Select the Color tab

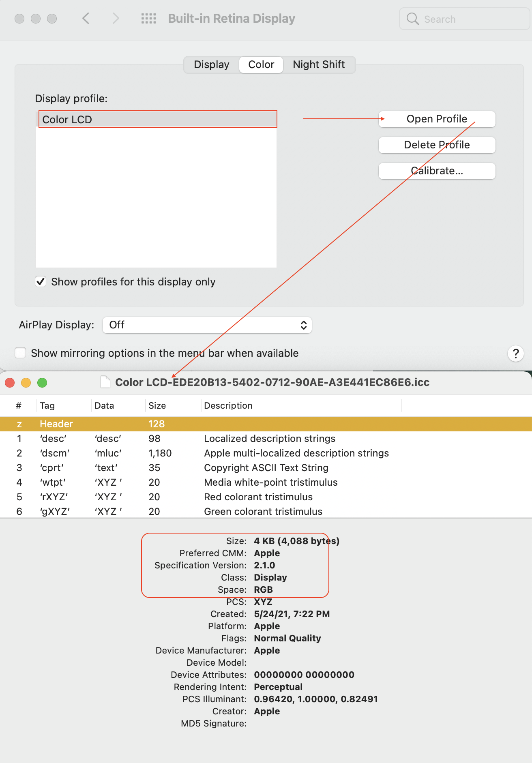coord(261,64)
